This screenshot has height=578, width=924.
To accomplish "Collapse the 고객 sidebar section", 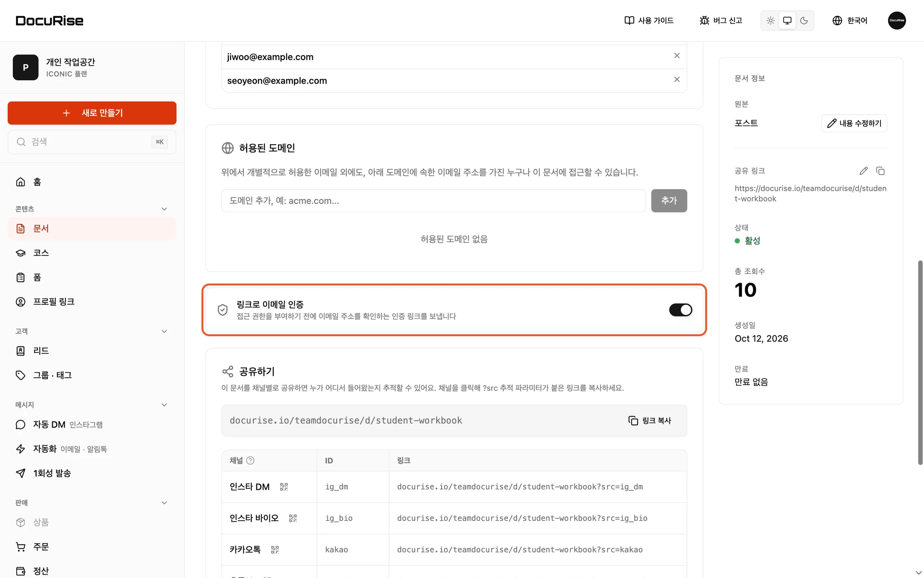I will click(x=164, y=331).
